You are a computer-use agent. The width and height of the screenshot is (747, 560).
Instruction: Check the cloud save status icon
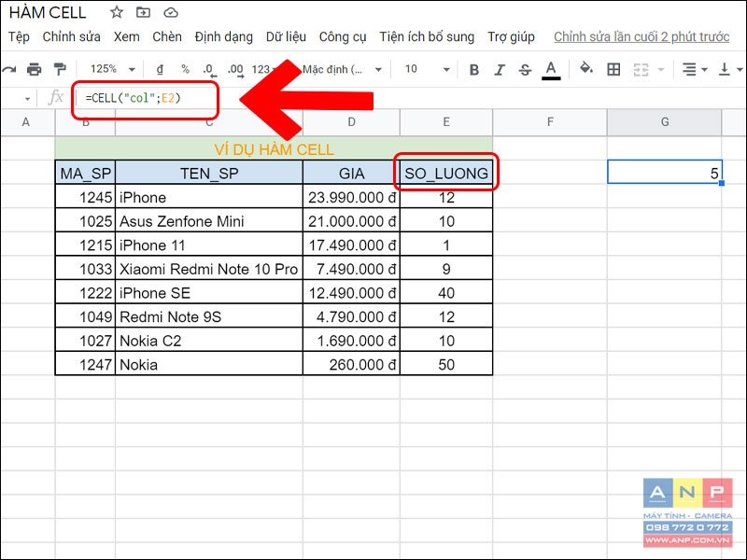[171, 13]
